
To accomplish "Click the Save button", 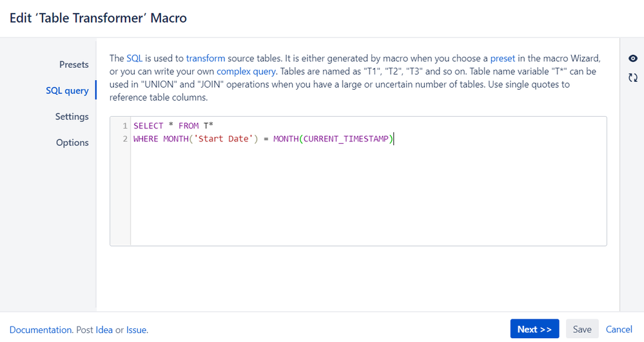I will (582, 329).
